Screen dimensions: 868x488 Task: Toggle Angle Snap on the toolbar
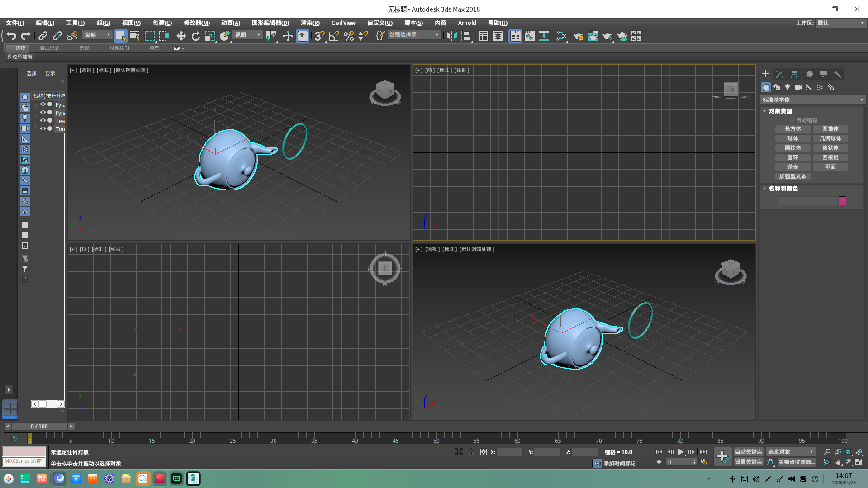334,36
